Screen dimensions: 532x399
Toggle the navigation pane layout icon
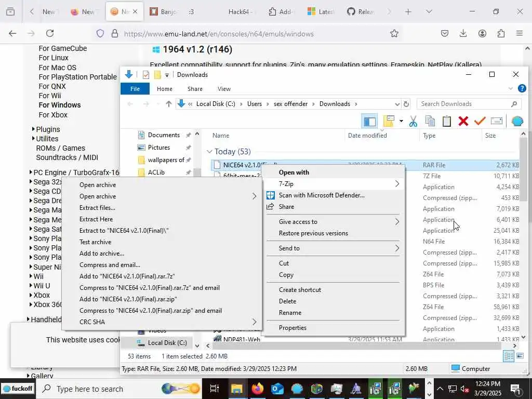pyautogui.click(x=369, y=121)
